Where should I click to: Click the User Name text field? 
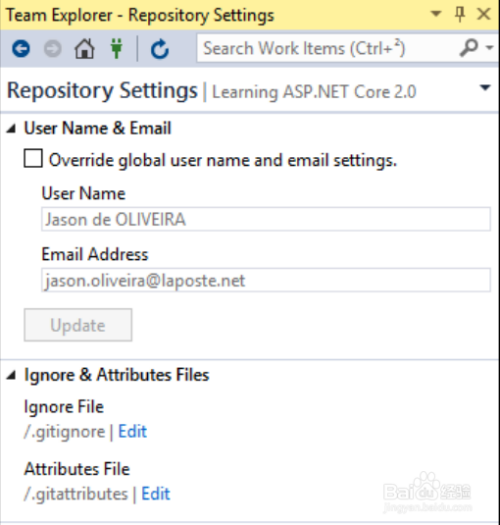coord(266,219)
